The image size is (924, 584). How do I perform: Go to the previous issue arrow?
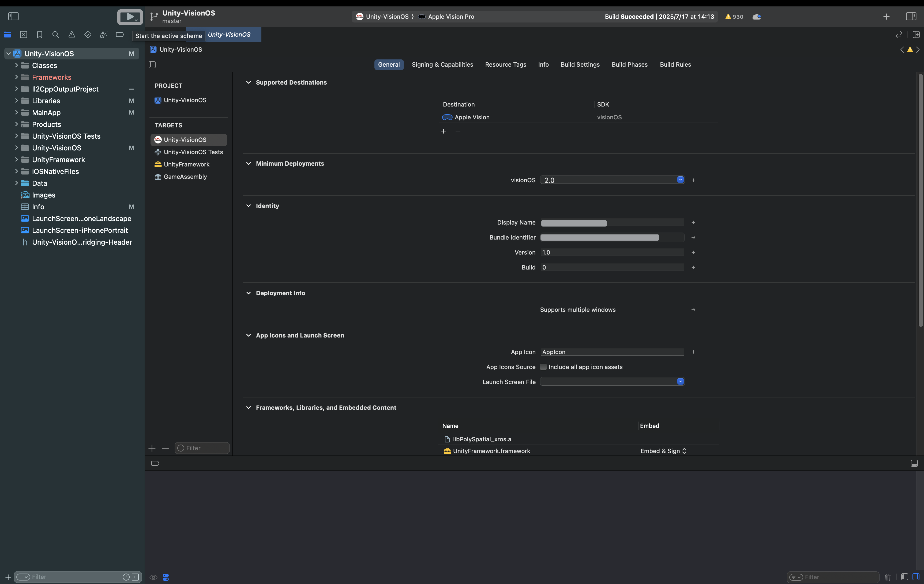click(x=902, y=50)
